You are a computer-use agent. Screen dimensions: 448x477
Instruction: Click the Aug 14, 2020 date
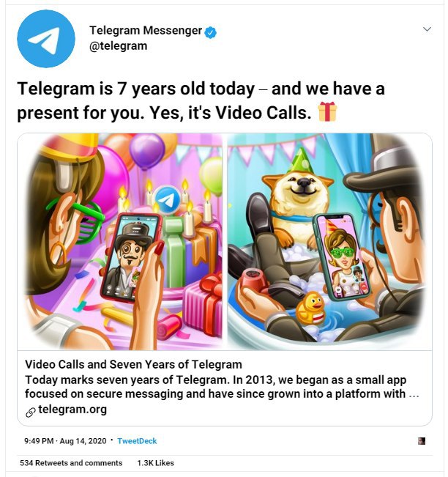pyautogui.click(x=83, y=441)
